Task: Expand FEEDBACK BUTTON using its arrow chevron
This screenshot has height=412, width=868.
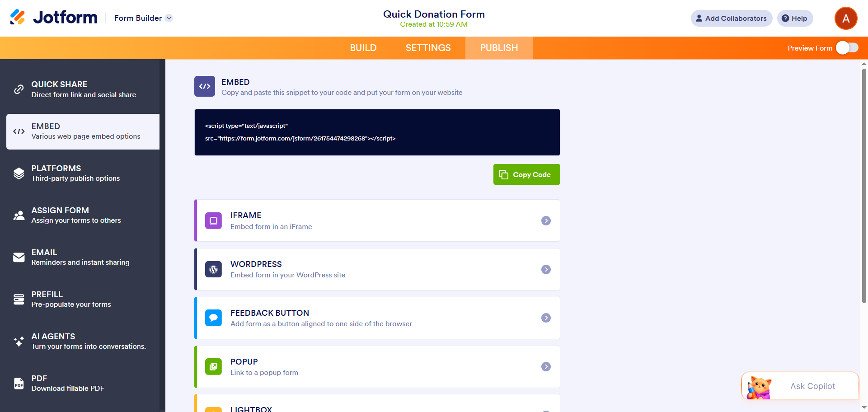Action: [x=546, y=318]
